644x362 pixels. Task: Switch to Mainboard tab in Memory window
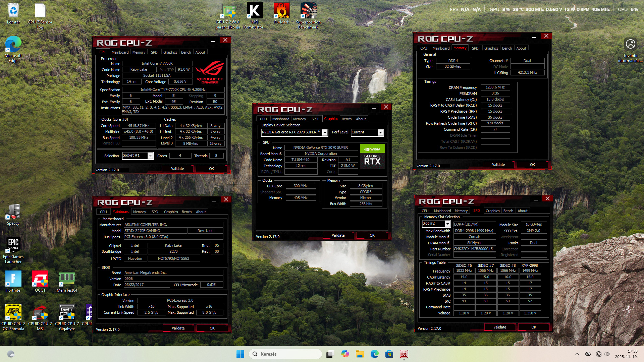tap(441, 48)
